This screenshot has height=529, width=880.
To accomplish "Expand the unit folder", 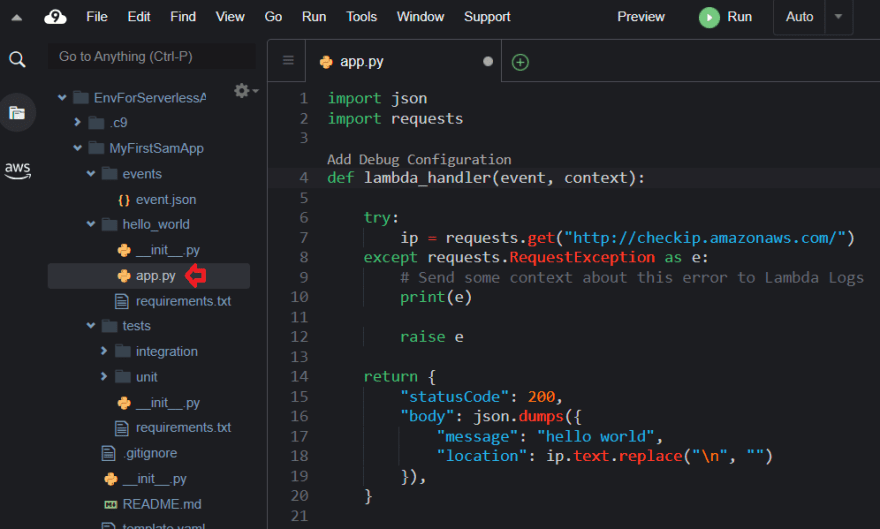I will (103, 376).
